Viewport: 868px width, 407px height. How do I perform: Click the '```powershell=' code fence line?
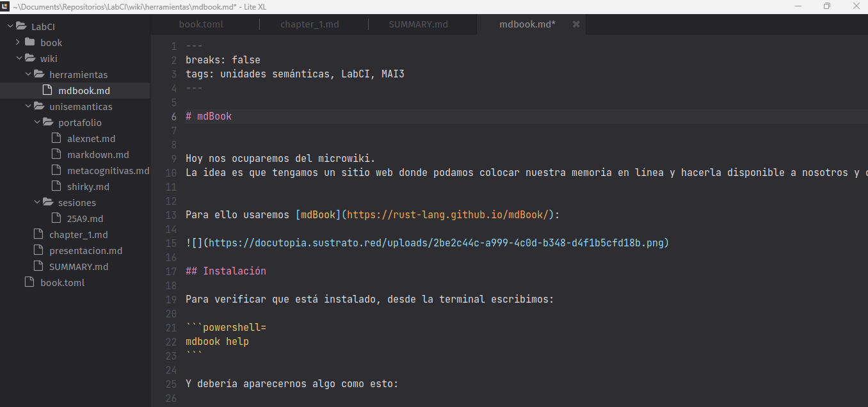(226, 328)
